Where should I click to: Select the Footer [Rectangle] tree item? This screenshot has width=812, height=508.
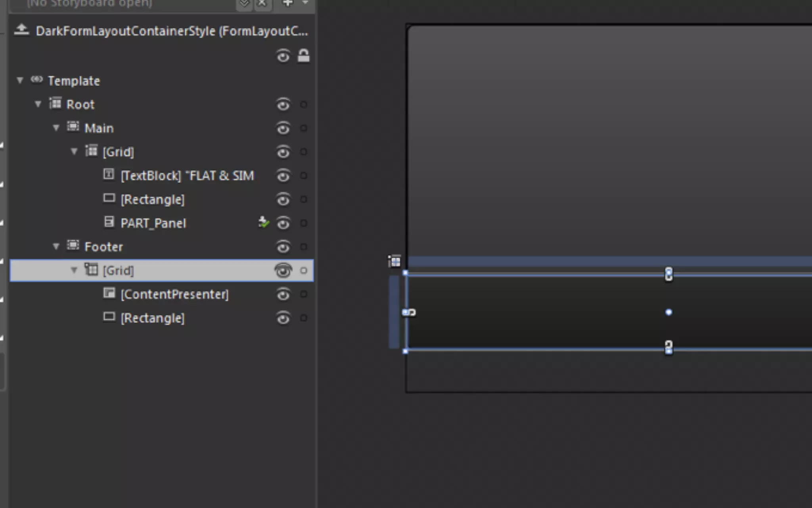click(x=152, y=318)
